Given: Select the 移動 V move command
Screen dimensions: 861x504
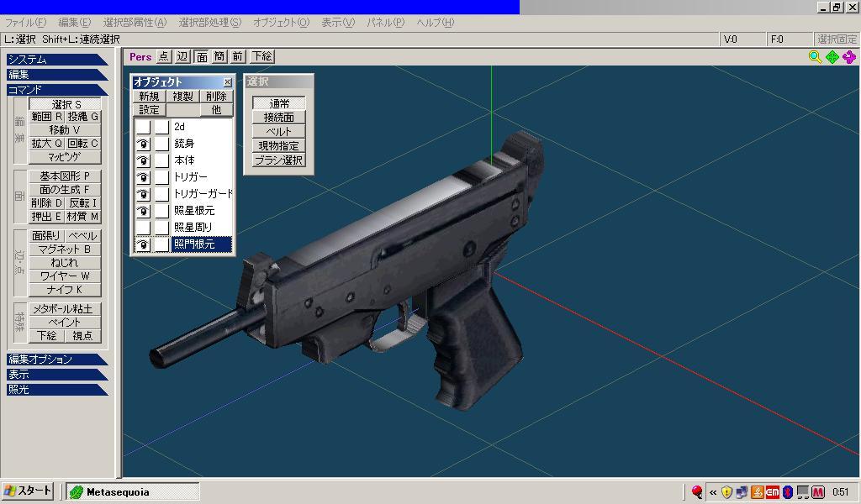Looking at the screenshot, I should tap(65, 130).
